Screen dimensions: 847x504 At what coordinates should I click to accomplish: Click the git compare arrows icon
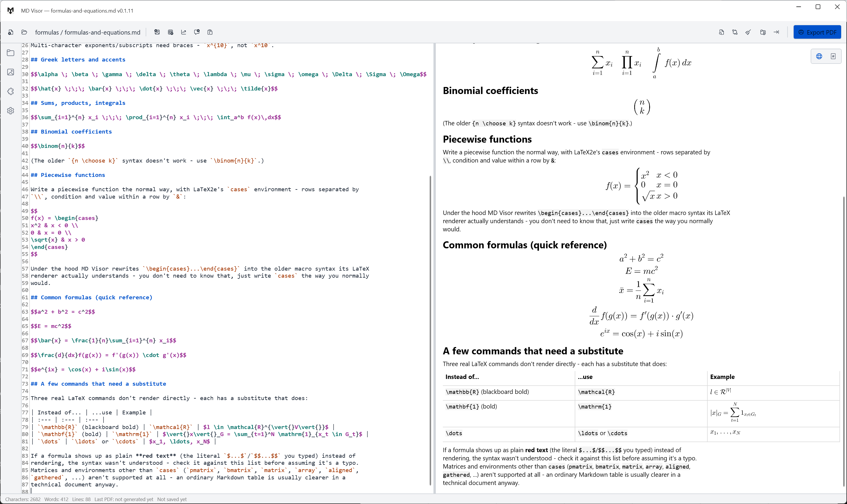735,32
